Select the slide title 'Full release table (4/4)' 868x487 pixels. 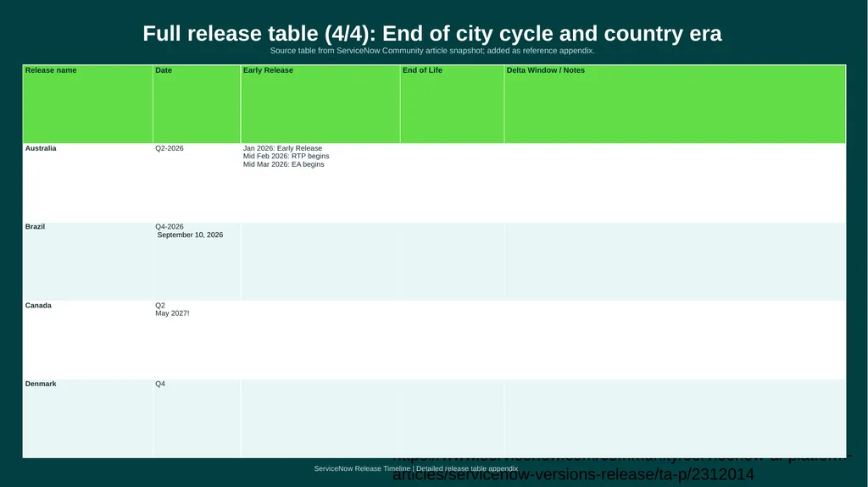click(x=431, y=33)
